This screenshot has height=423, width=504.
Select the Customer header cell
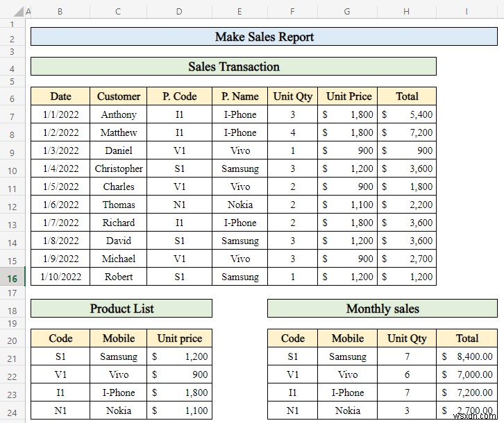pyautogui.click(x=118, y=96)
